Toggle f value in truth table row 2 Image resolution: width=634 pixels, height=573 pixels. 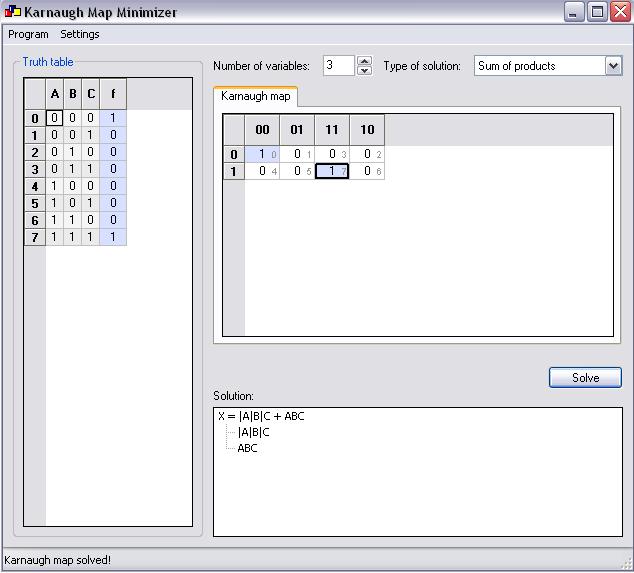[113, 152]
